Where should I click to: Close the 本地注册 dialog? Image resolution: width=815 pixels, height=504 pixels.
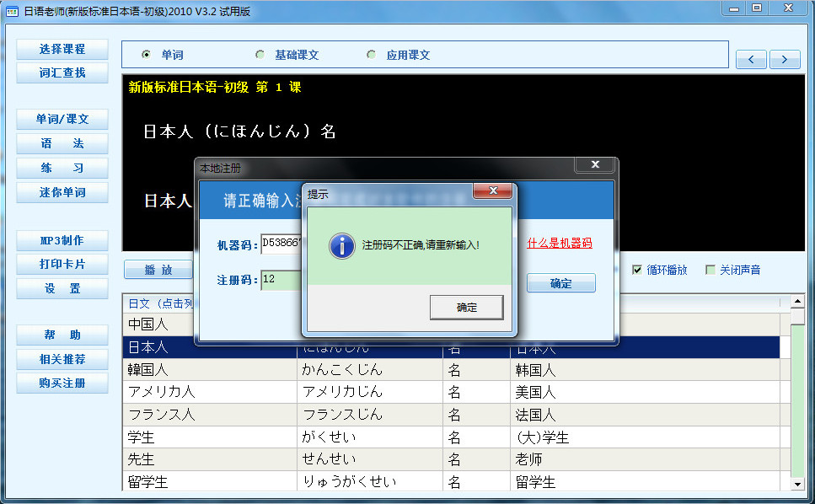(x=595, y=164)
